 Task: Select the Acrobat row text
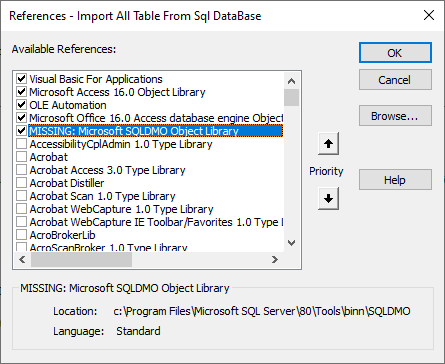coord(49,157)
